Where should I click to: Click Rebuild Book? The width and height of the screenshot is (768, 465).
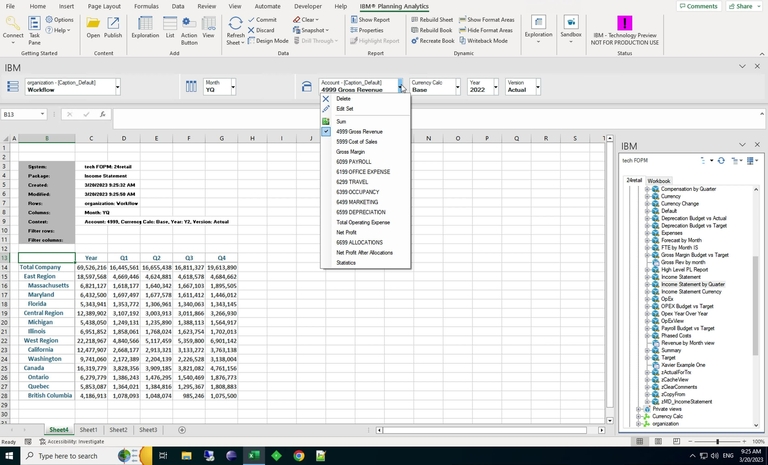(432, 30)
